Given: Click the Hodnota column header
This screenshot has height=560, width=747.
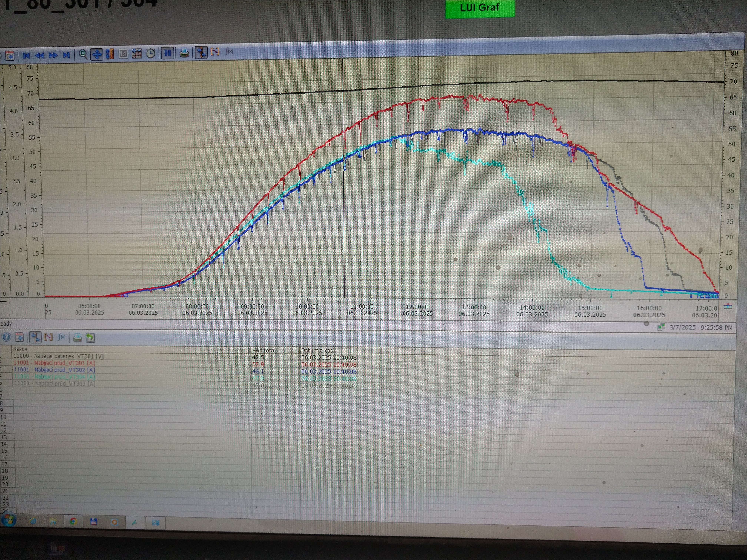Looking at the screenshot, I should tap(263, 350).
